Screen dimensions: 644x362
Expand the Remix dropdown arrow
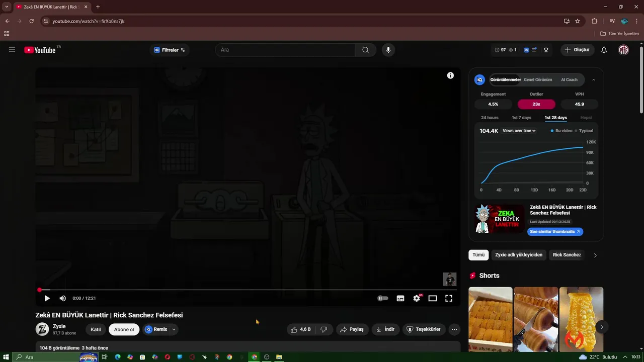pyautogui.click(x=174, y=329)
